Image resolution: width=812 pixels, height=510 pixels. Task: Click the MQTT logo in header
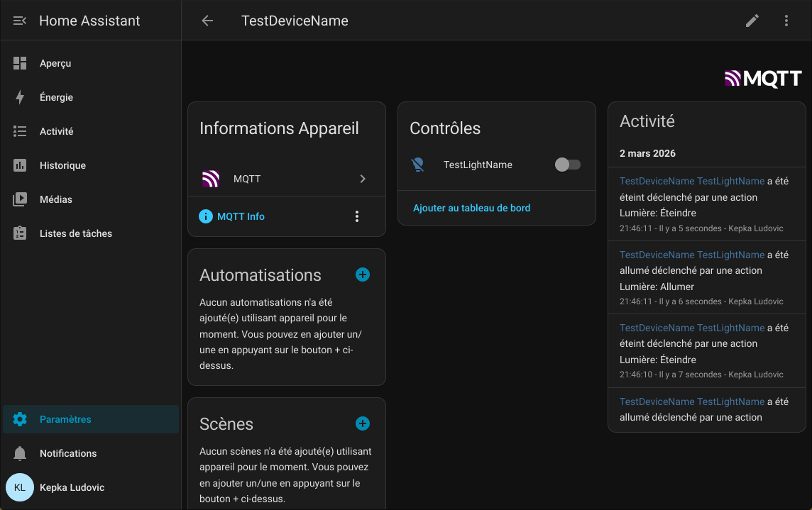[763, 79]
